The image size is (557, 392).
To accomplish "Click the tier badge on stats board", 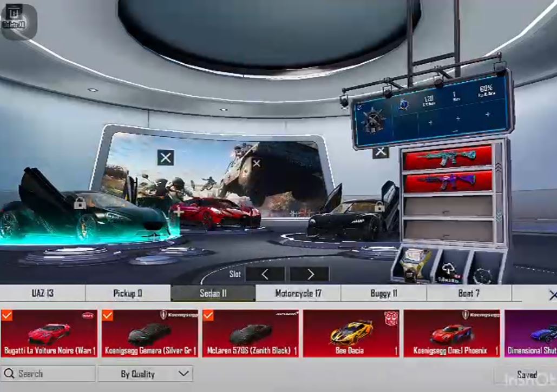I will tap(404, 104).
